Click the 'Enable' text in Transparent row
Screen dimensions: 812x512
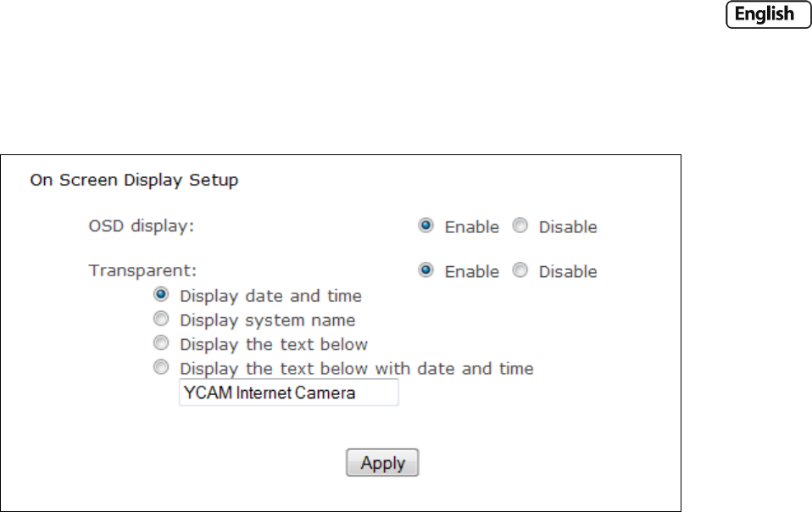point(472,271)
